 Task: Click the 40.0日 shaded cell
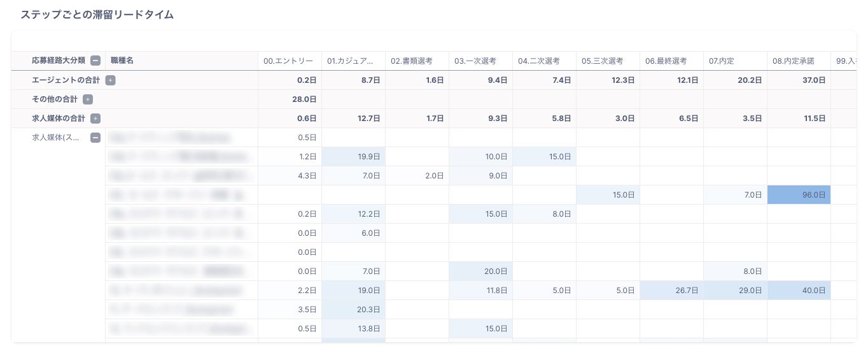coord(799,291)
